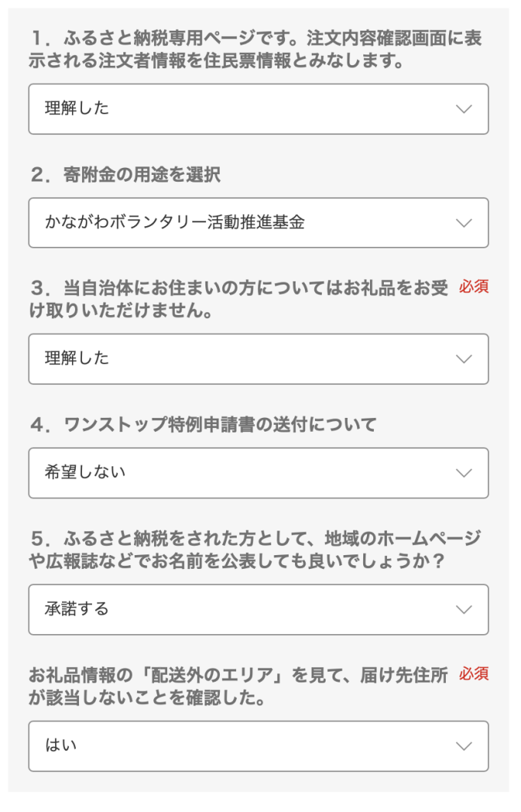The height and width of the screenshot is (812, 521).
Task: Click chevron arrow of the 寄附金の用途 dropdown
Action: (464, 223)
